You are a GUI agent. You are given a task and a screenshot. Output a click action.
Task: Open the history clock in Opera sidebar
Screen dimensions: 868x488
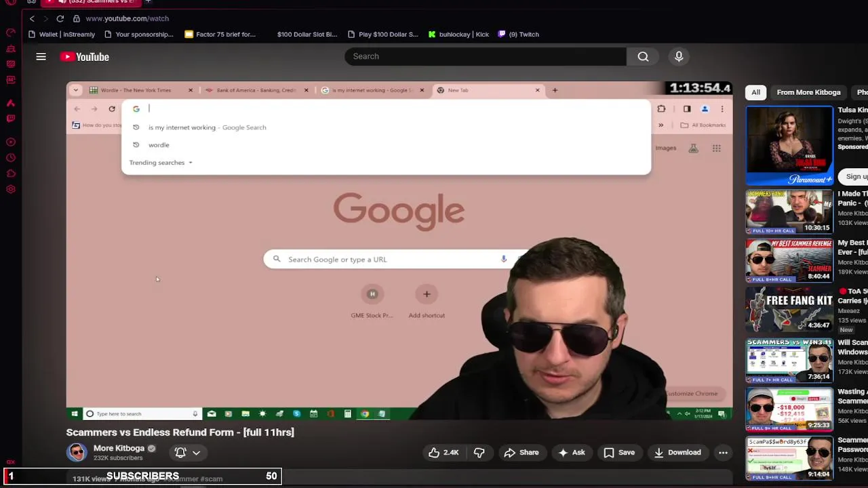(11, 158)
